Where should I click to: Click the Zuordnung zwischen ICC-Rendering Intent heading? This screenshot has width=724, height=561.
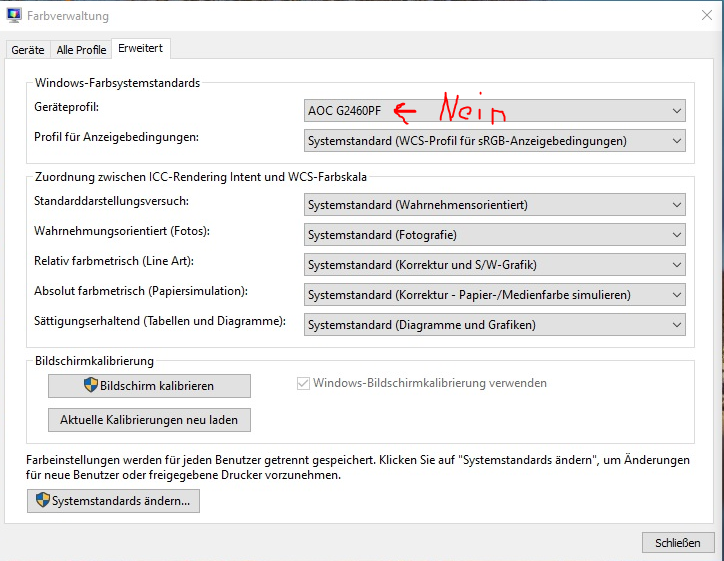200,177
